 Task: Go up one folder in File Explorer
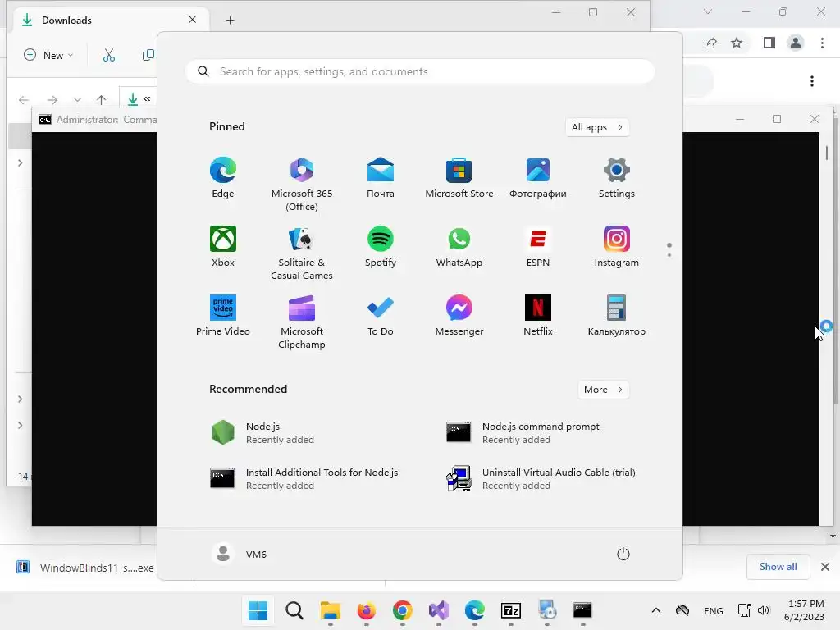[x=101, y=99]
